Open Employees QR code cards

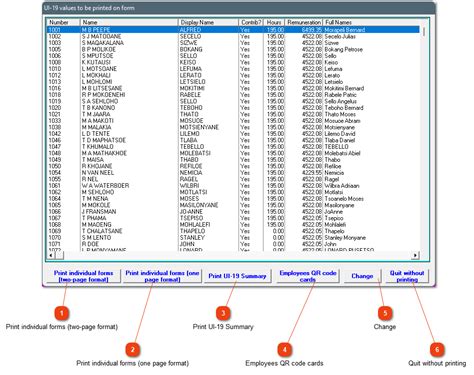point(308,276)
